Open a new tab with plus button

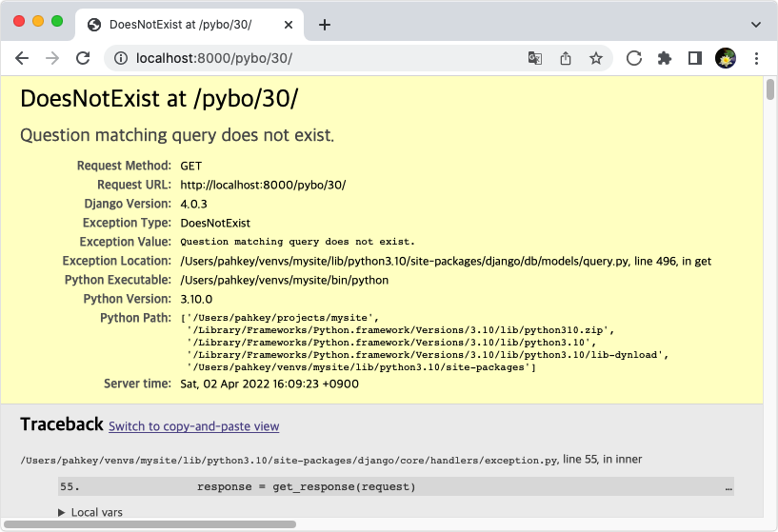click(325, 25)
